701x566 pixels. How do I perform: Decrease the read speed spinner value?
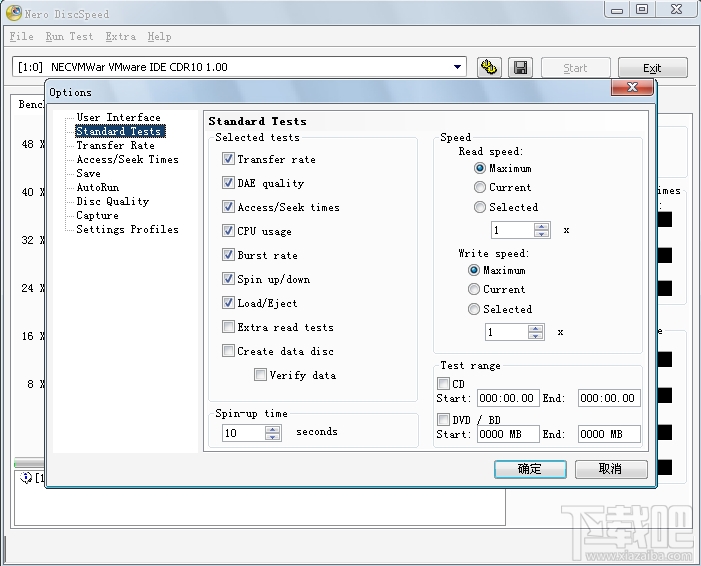click(x=541, y=233)
